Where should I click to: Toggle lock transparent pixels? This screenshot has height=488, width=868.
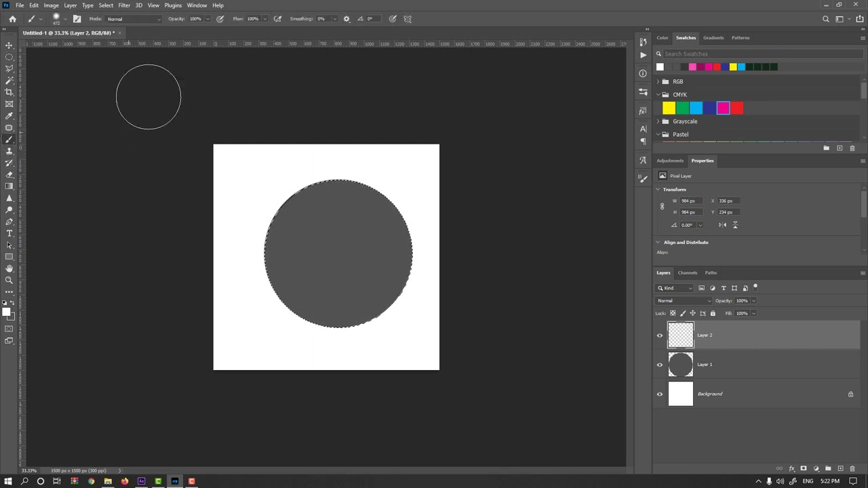[x=673, y=313]
